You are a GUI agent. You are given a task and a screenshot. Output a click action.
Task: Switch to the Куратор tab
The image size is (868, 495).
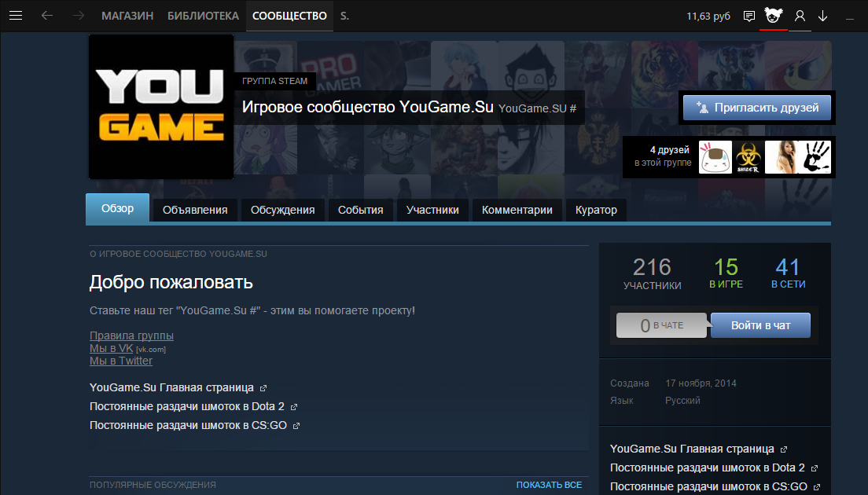(596, 210)
